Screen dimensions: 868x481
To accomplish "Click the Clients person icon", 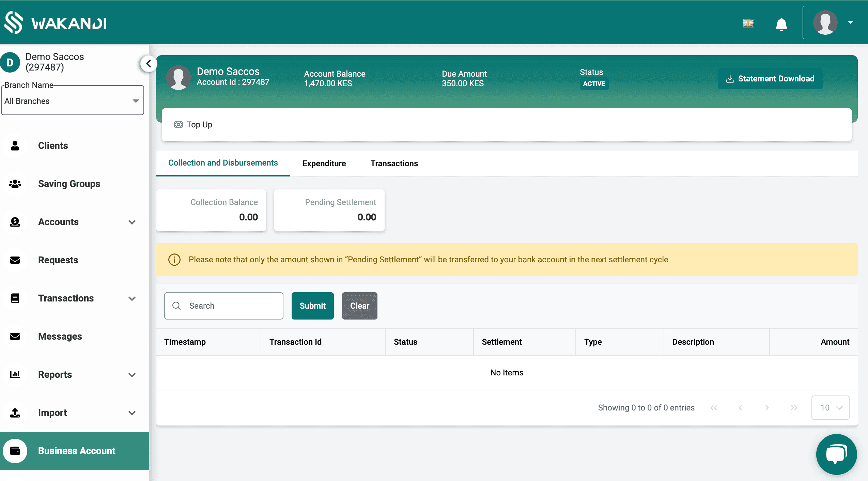I will point(15,146).
